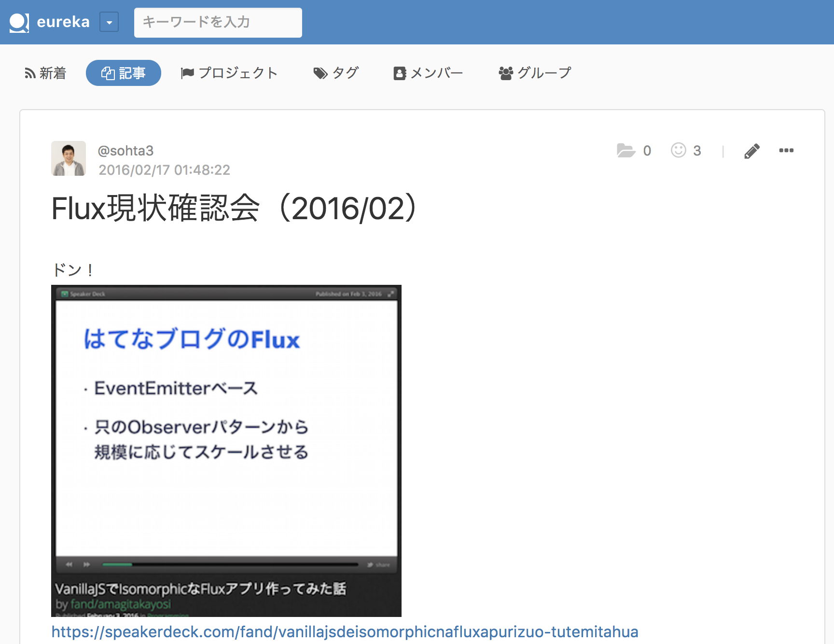This screenshot has height=644, width=834.
Task: Open the グループ tab
Action: (535, 73)
